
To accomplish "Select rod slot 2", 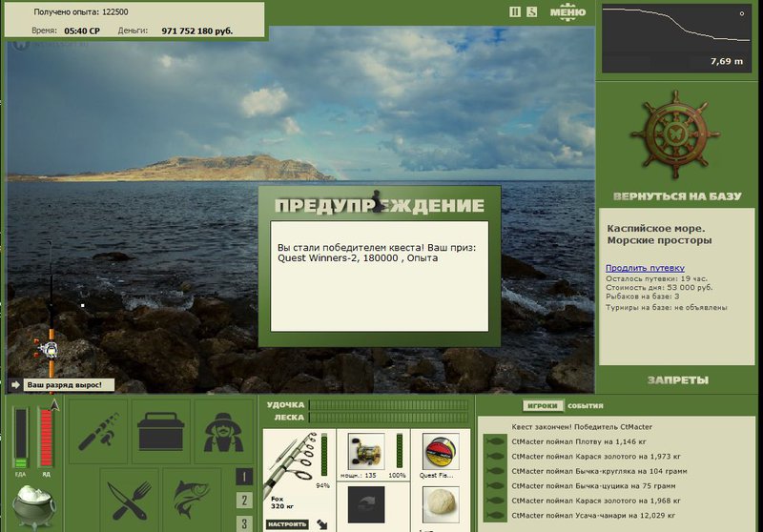I will click(244, 500).
